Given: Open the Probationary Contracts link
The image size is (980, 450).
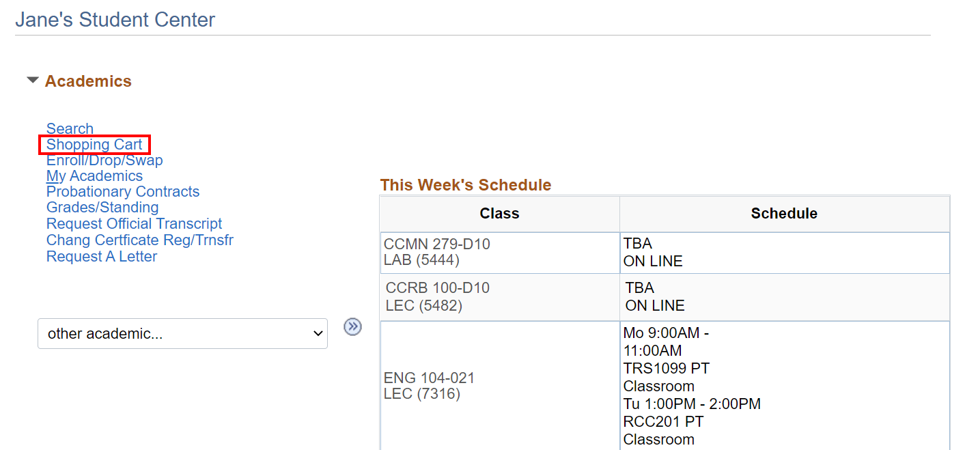Looking at the screenshot, I should tap(123, 192).
